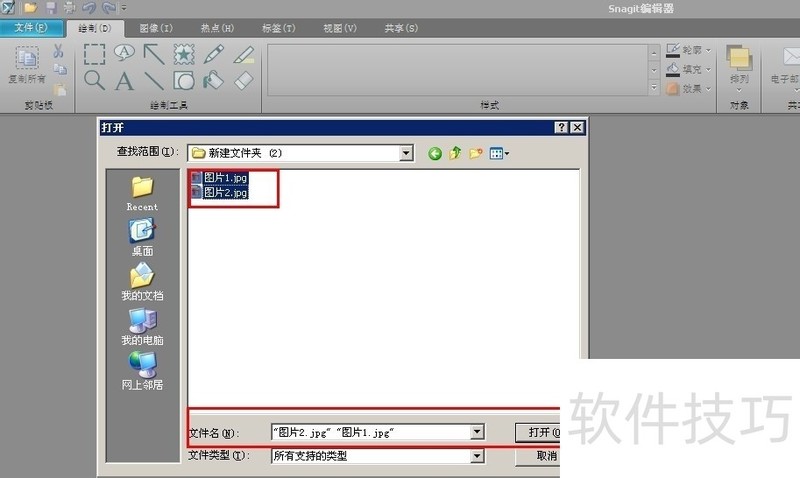Switch to the 图像(I) ribbon tab
800x478 pixels.
tap(156, 29)
